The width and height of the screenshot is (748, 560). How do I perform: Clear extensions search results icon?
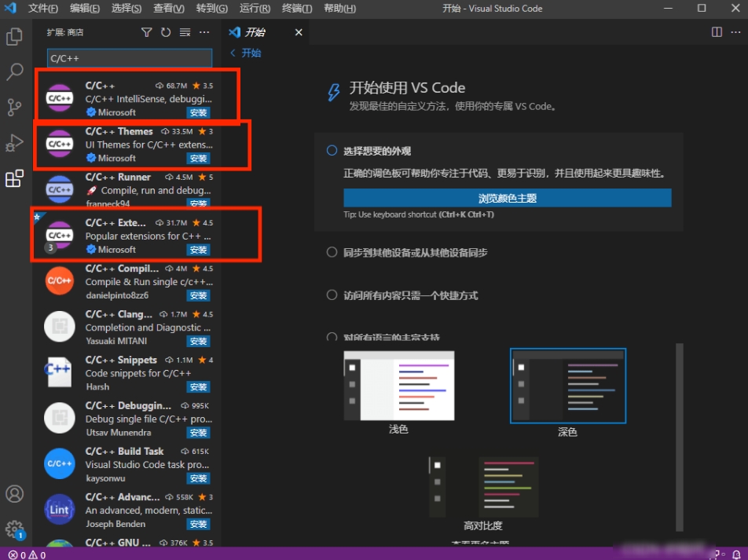pyautogui.click(x=185, y=32)
